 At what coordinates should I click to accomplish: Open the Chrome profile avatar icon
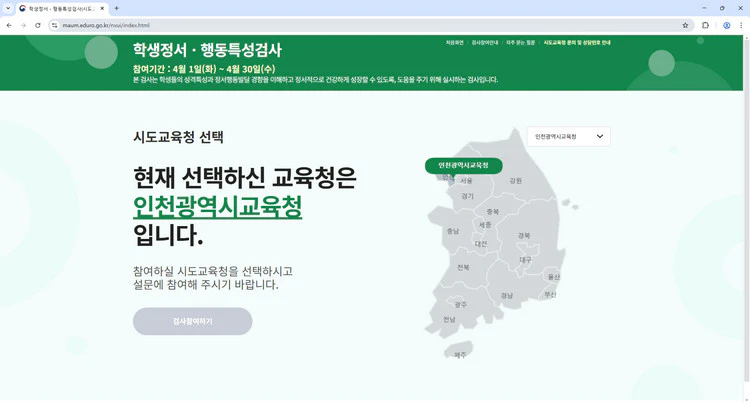point(727,25)
